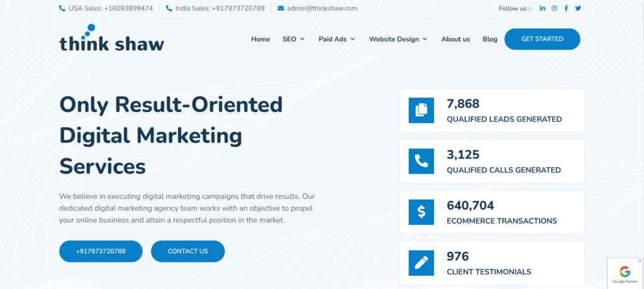
Task: Click the 7,868 leads figure
Action: 463,104
